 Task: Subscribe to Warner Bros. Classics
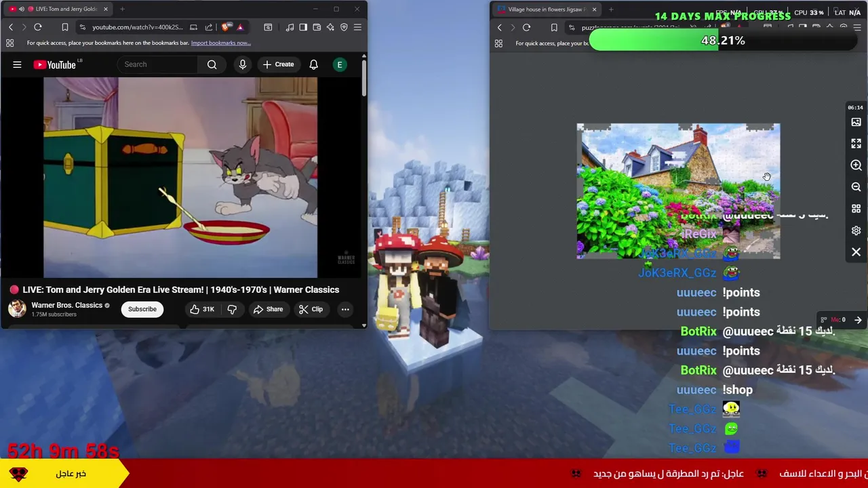click(142, 309)
